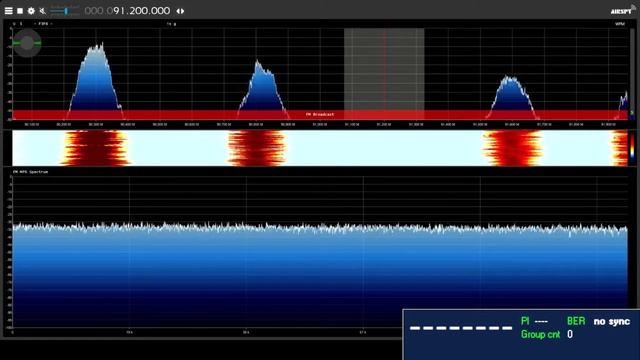Click the PI label in RDS panel
The image size is (640, 360).
point(525,321)
